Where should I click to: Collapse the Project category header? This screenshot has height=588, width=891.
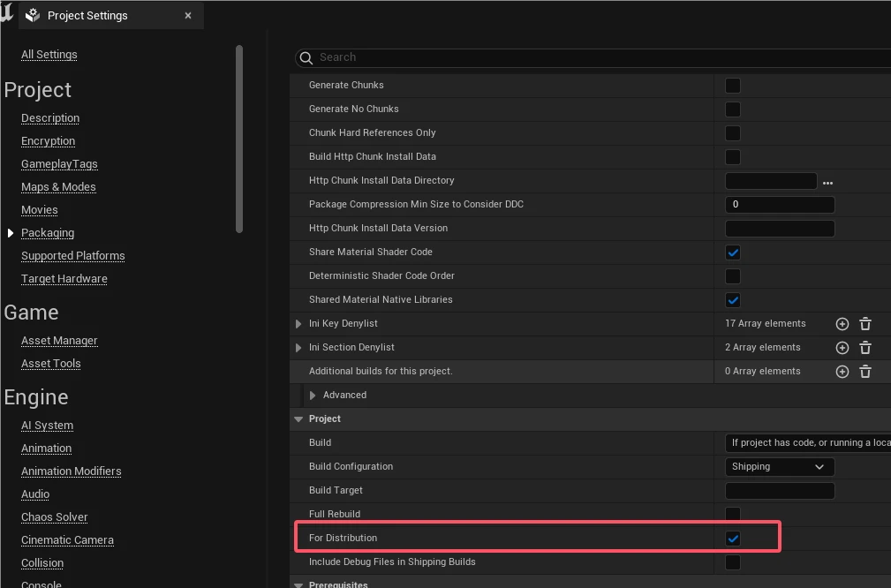pyautogui.click(x=298, y=419)
